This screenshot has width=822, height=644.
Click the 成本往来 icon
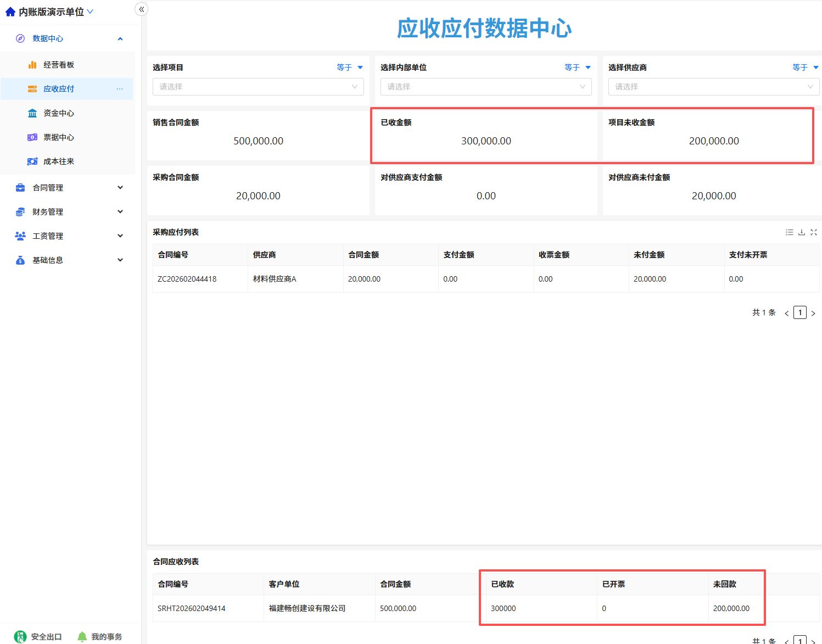pos(32,161)
